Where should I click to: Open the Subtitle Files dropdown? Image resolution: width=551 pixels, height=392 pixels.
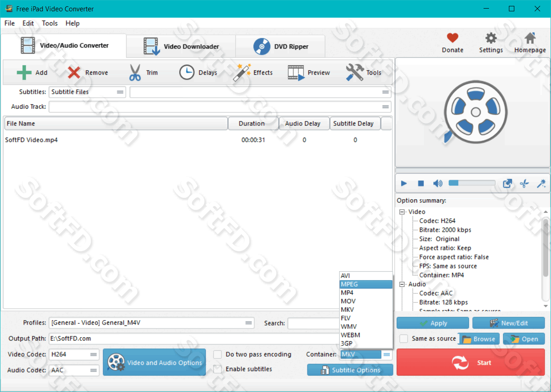(x=87, y=92)
